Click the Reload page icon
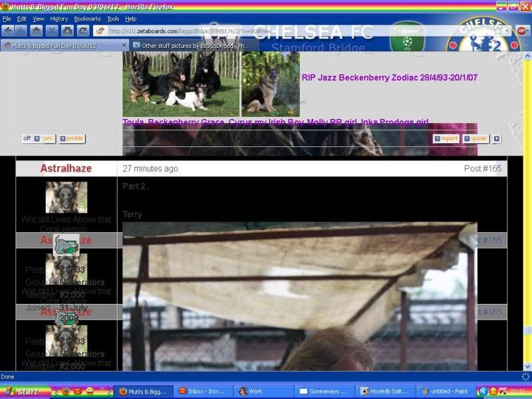 pos(83,31)
